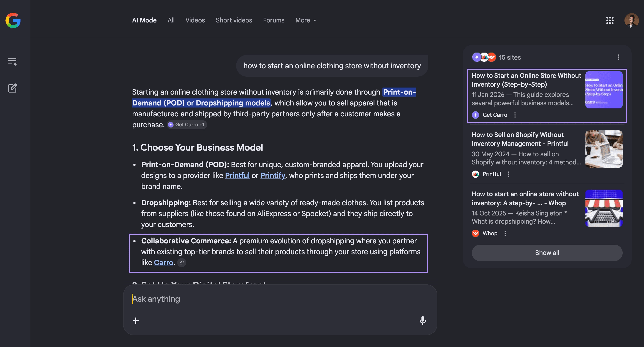Screen dimensions: 644x347
Task: Switch to AI Mode tab
Action: click(144, 20)
